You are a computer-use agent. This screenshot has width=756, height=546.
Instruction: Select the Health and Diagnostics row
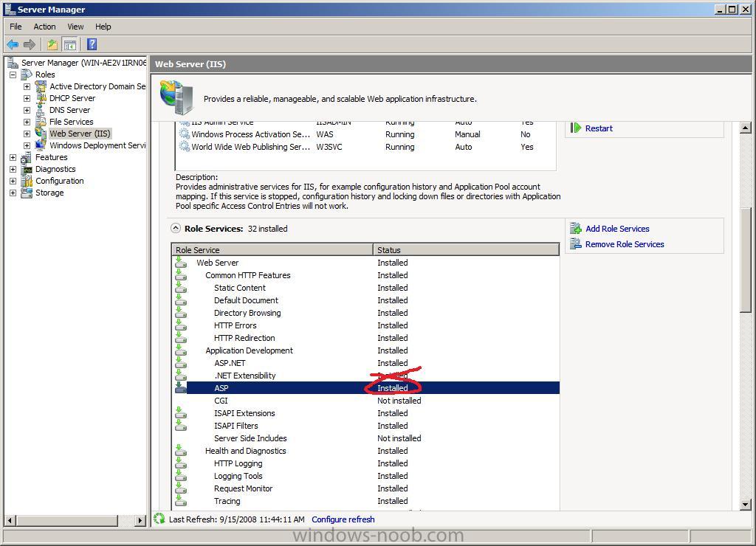point(367,450)
